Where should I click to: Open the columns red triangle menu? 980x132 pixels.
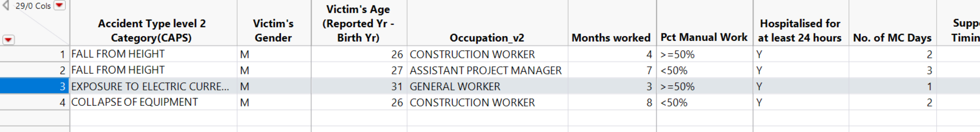click(x=60, y=5)
